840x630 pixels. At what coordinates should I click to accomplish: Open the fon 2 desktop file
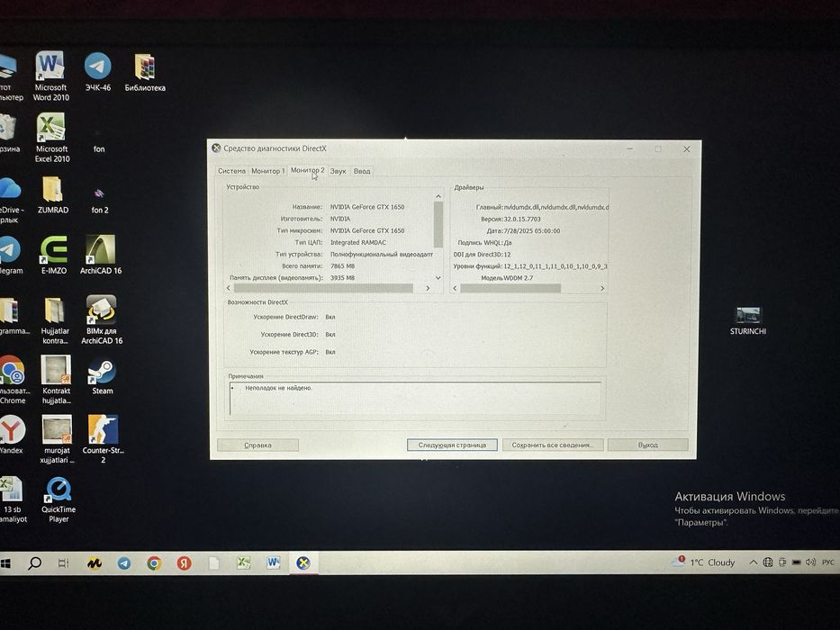(100, 199)
